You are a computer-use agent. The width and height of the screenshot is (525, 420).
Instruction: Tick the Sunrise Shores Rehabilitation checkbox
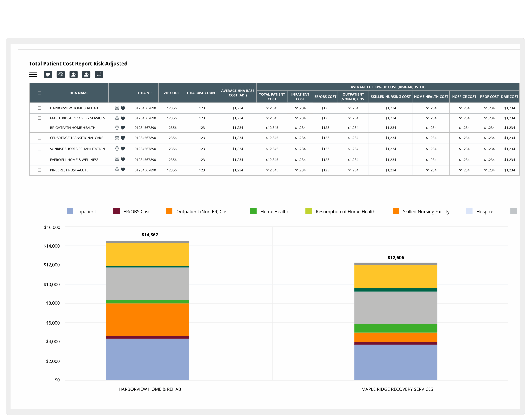click(x=39, y=149)
